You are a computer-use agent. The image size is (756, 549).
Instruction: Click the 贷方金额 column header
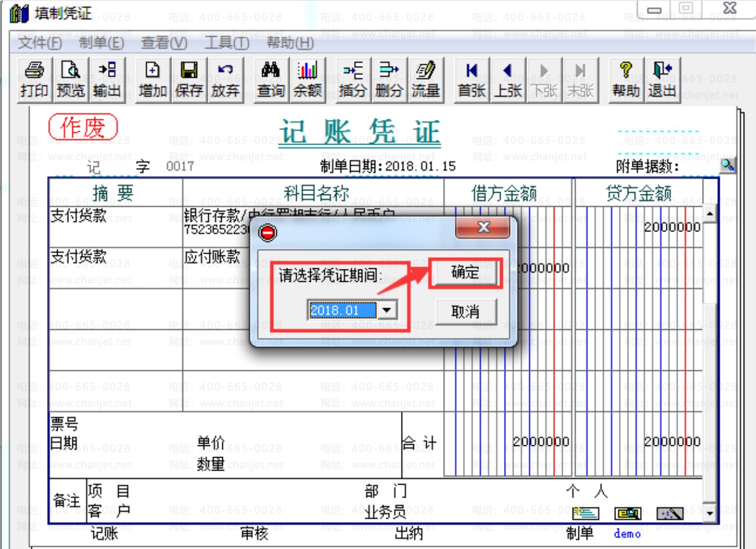click(638, 193)
